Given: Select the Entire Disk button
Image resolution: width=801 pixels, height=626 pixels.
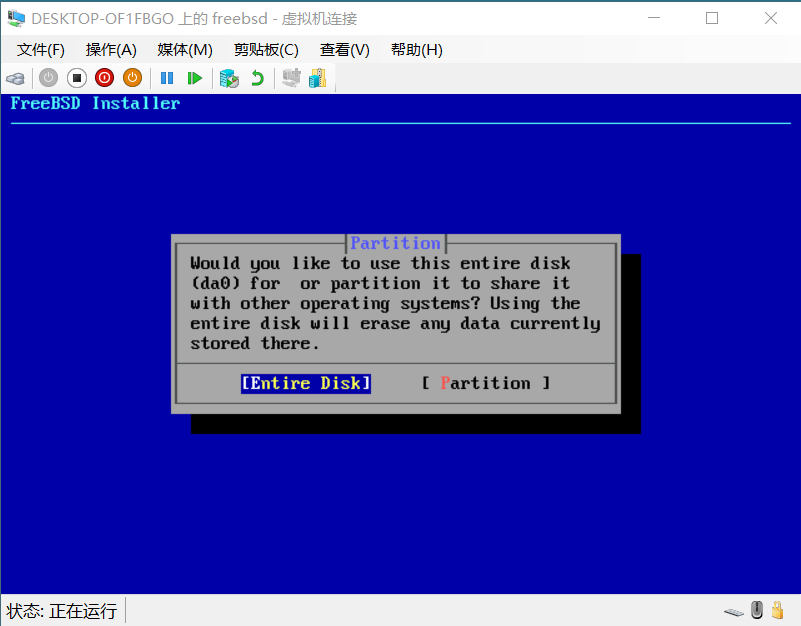Looking at the screenshot, I should 305,383.
